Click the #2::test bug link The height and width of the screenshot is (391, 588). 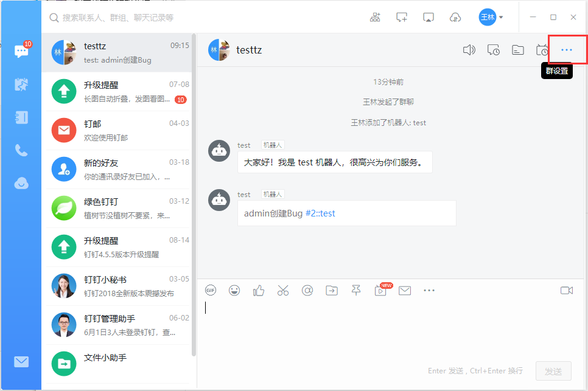[x=320, y=213]
